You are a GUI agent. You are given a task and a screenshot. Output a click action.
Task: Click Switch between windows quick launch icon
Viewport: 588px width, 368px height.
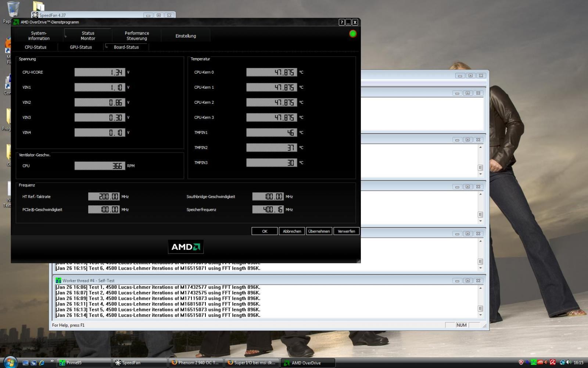pos(33,362)
